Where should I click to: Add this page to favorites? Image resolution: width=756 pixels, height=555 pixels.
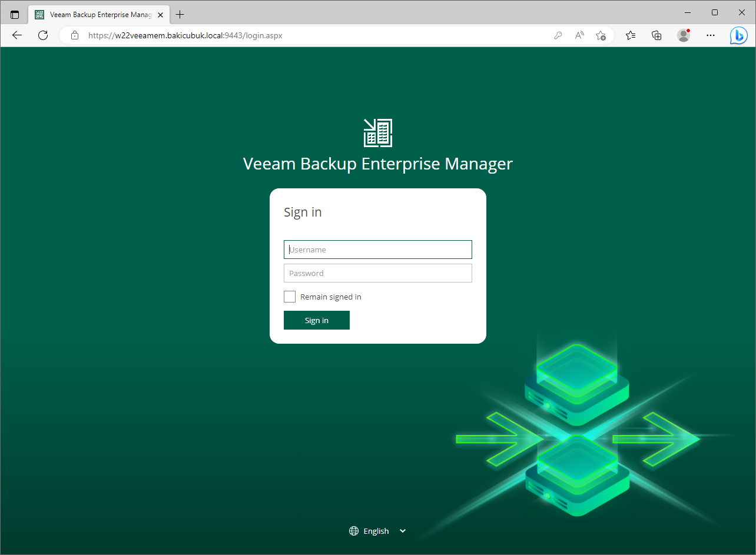pyautogui.click(x=601, y=35)
